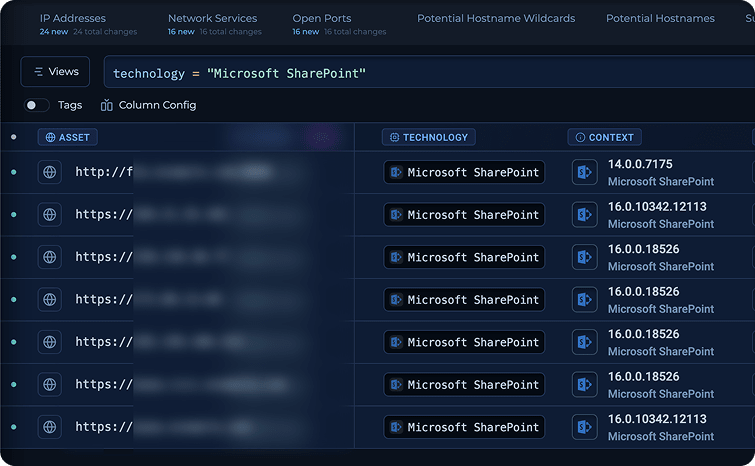The height and width of the screenshot is (466, 755).
Task: Click the header row status dot
Action: [x=13, y=137]
